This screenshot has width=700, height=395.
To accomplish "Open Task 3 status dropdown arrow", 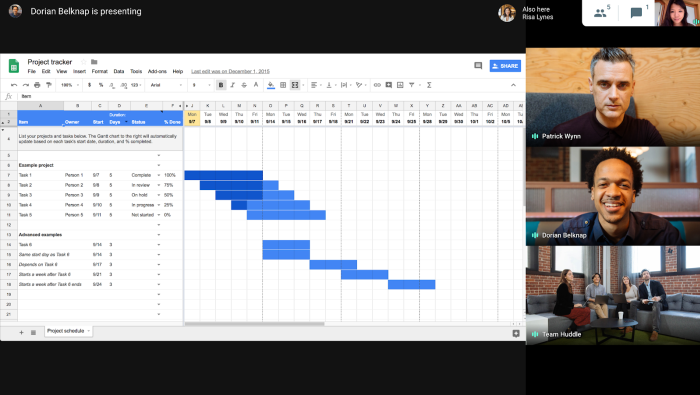I will 158,195.
